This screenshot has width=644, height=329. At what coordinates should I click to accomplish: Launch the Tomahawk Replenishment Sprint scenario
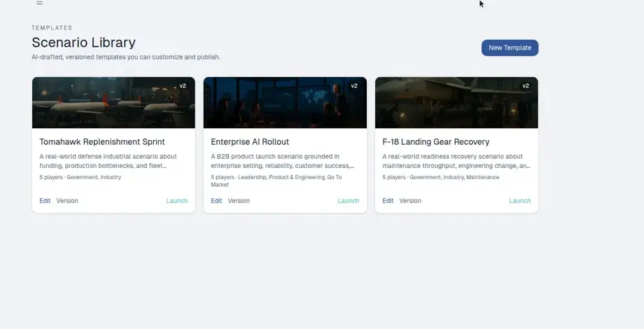pyautogui.click(x=177, y=201)
